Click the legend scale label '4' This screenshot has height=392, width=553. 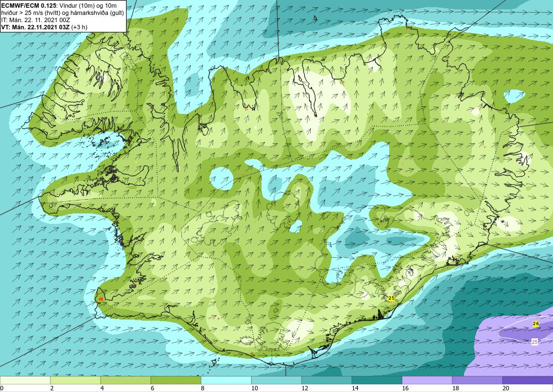(102, 388)
